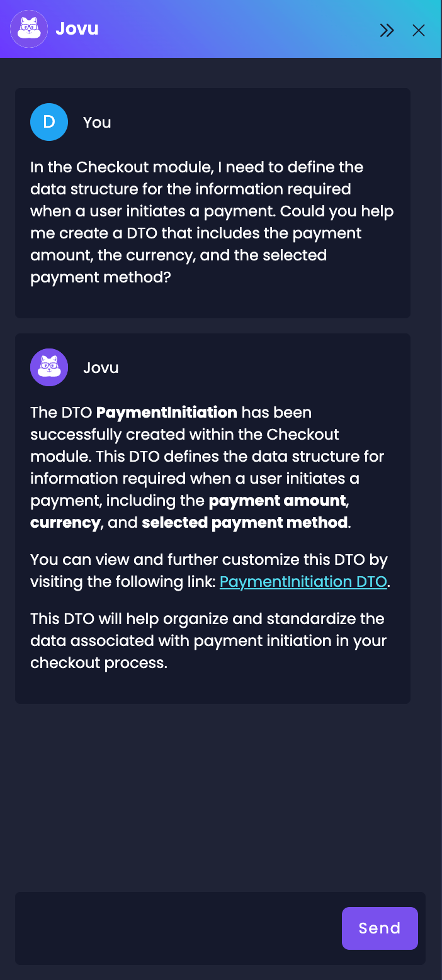Click the message input field near Send
Screen dimensions: 442x980
(176, 928)
